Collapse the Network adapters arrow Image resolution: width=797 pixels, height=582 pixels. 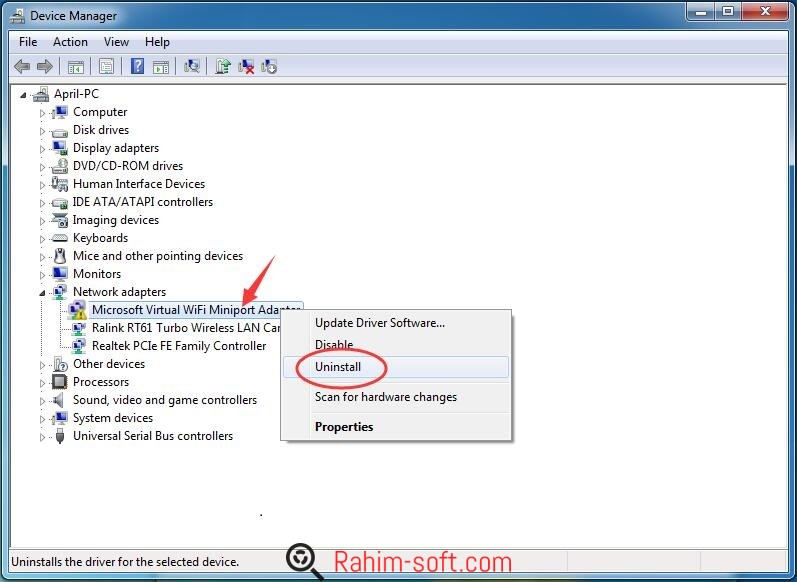click(42, 293)
